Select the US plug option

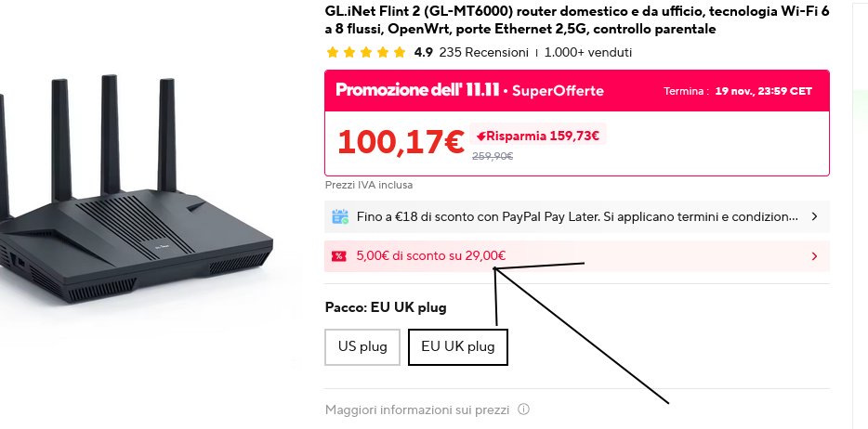362,347
